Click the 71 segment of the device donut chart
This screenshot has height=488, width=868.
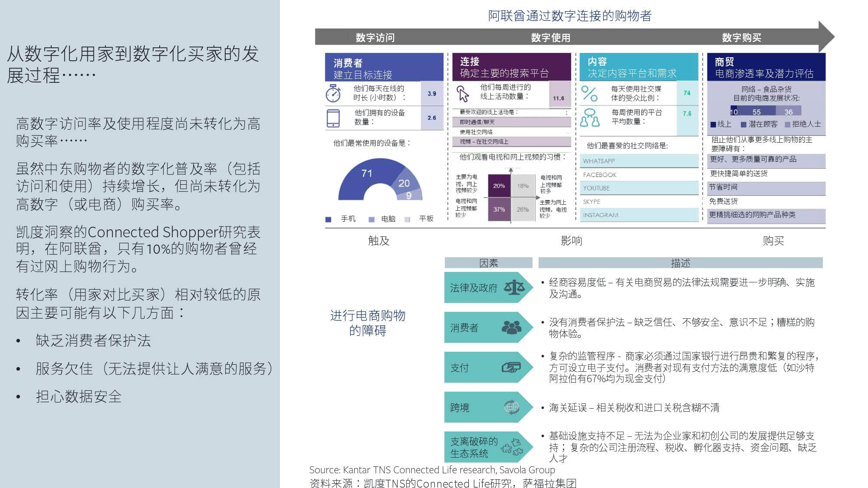pyautogui.click(x=367, y=173)
